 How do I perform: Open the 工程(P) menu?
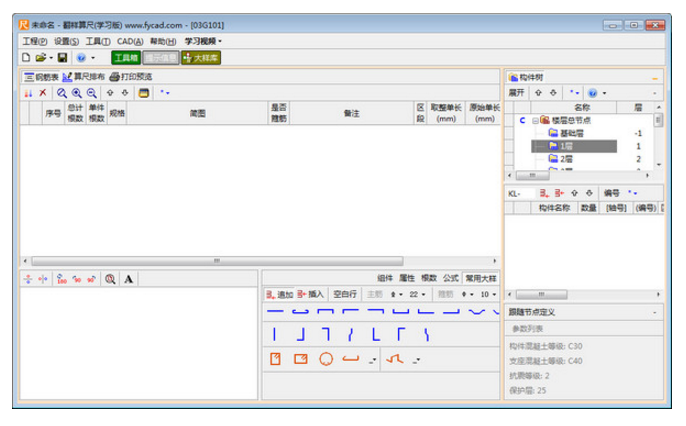pos(35,41)
